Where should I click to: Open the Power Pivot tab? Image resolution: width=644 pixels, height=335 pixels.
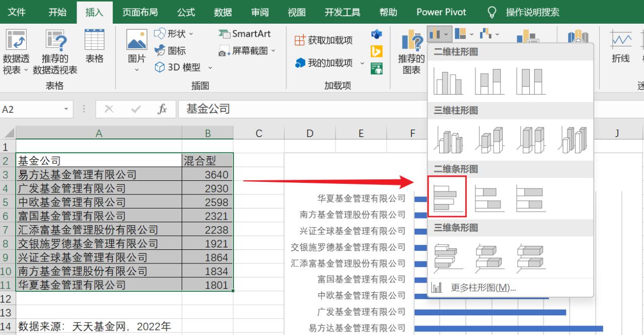pos(441,12)
